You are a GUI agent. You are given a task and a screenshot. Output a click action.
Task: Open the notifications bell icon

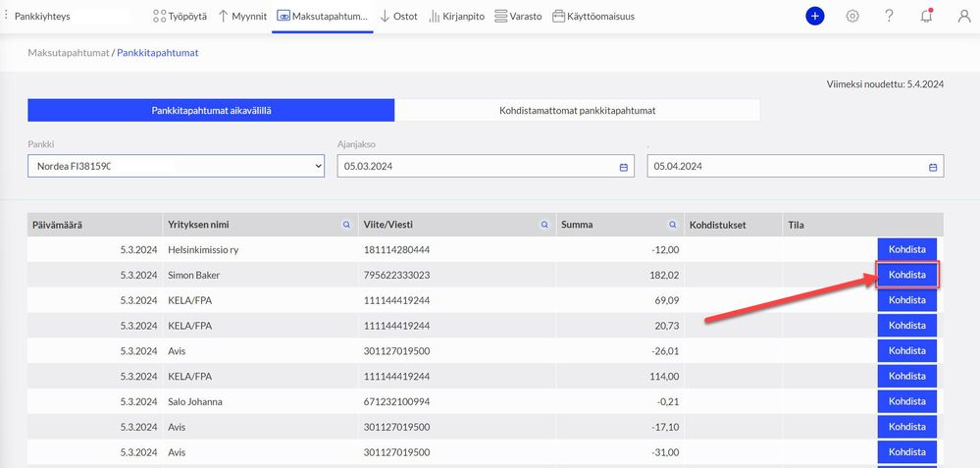coord(927,17)
